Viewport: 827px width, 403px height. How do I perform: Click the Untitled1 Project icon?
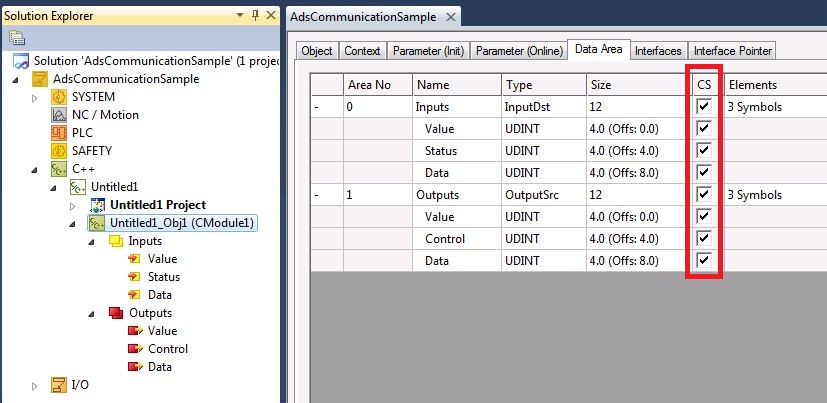[x=97, y=205]
